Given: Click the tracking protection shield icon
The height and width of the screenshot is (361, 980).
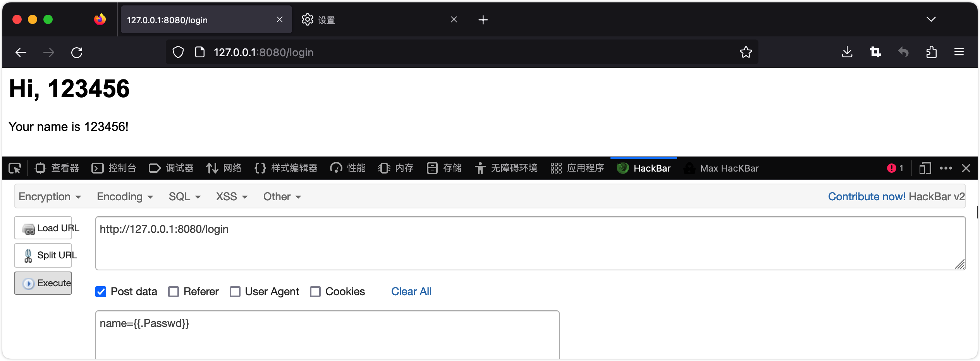Looking at the screenshot, I should click(178, 52).
